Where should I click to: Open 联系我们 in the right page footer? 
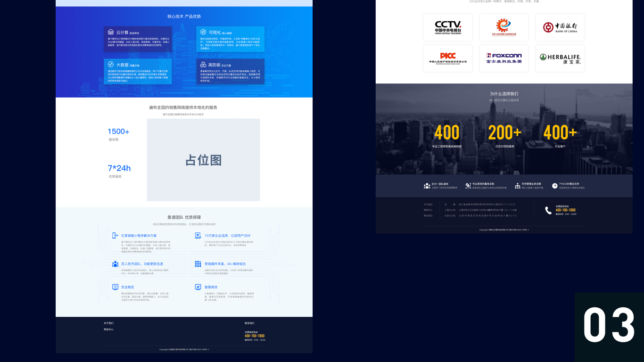pos(428,216)
